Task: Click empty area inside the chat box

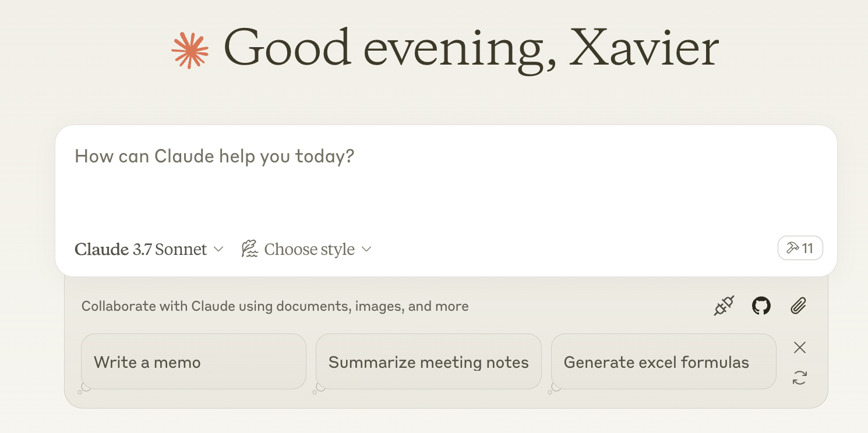Action: click(524, 198)
